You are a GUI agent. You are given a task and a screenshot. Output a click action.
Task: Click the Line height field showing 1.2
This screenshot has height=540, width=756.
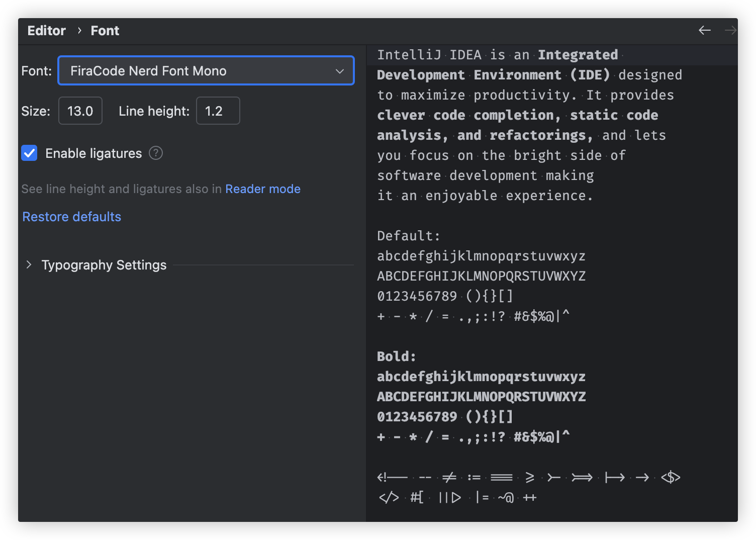point(218,111)
